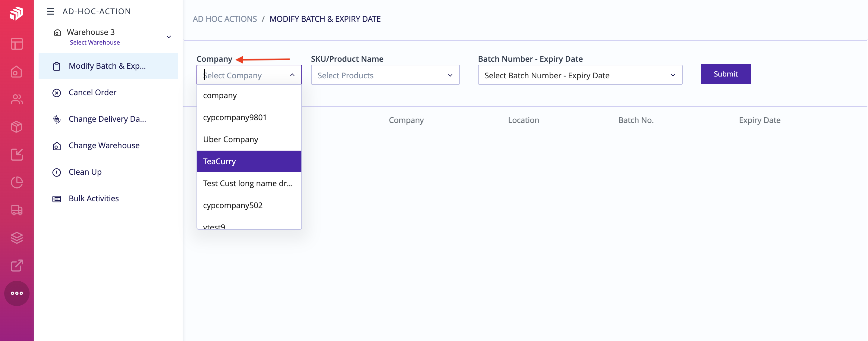Click the Change Warehouse house icon
The image size is (868, 341).
pyautogui.click(x=57, y=146)
